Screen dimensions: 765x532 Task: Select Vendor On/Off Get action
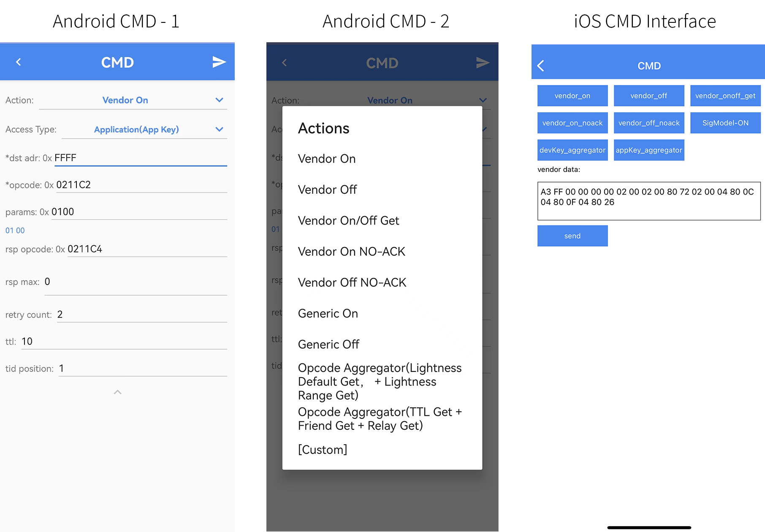click(382, 220)
